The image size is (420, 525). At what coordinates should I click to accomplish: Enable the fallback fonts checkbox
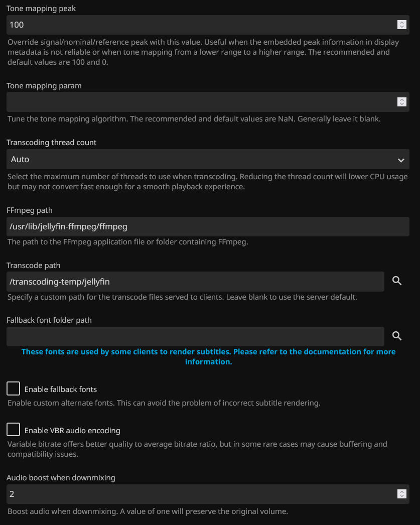13,388
